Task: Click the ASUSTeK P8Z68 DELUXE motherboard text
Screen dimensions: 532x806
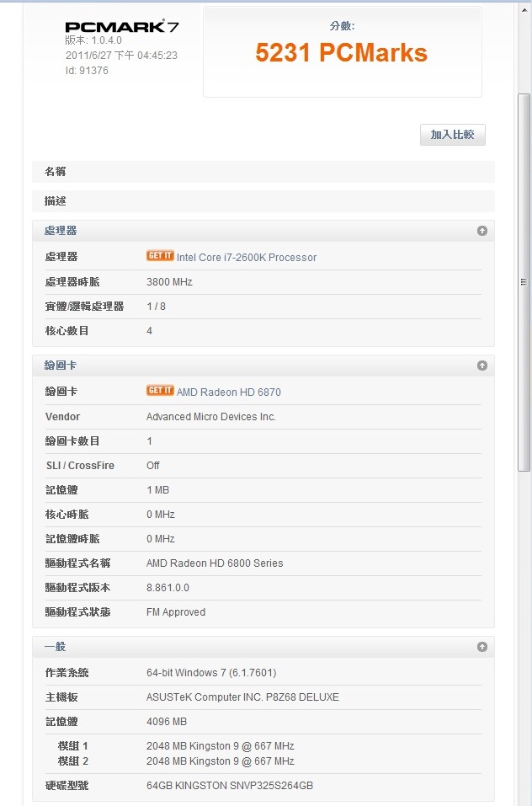Action: pyautogui.click(x=242, y=697)
